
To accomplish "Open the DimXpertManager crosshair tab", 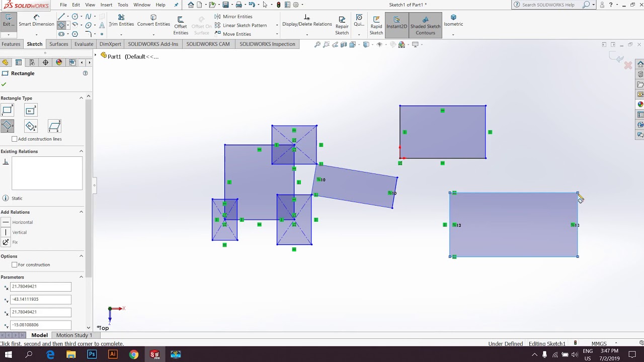I will coord(45,62).
